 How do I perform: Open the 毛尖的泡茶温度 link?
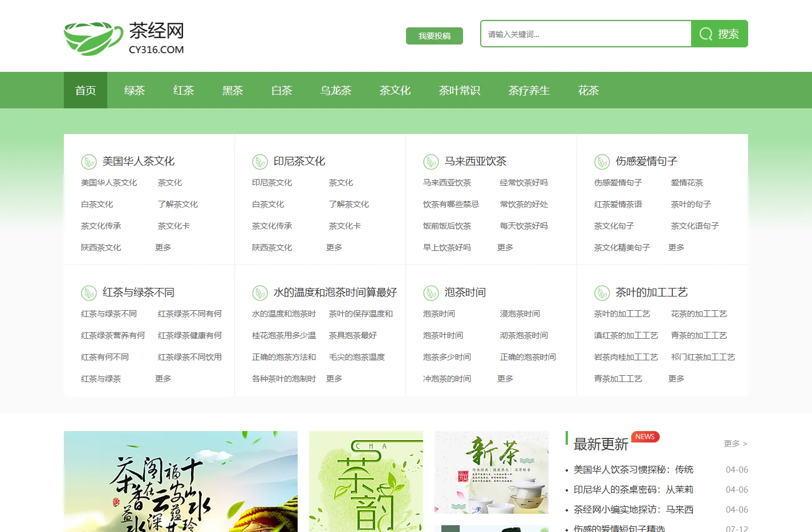point(357,357)
